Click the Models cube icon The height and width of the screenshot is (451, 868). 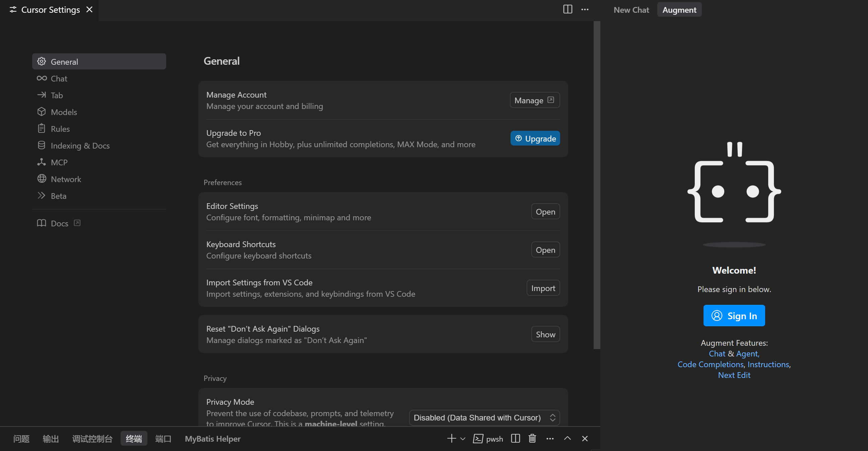coord(42,112)
